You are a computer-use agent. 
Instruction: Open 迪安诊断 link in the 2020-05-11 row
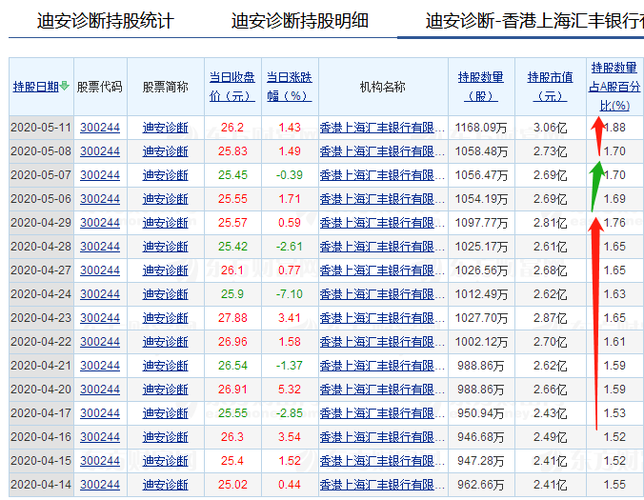tap(165, 127)
